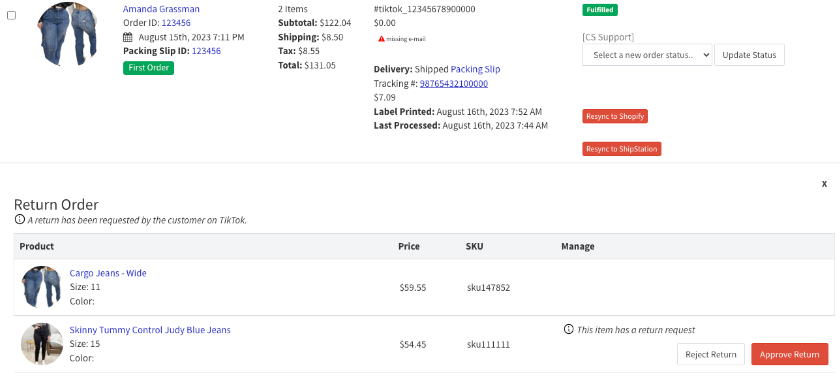Open Order ID 123456 link

click(x=176, y=23)
